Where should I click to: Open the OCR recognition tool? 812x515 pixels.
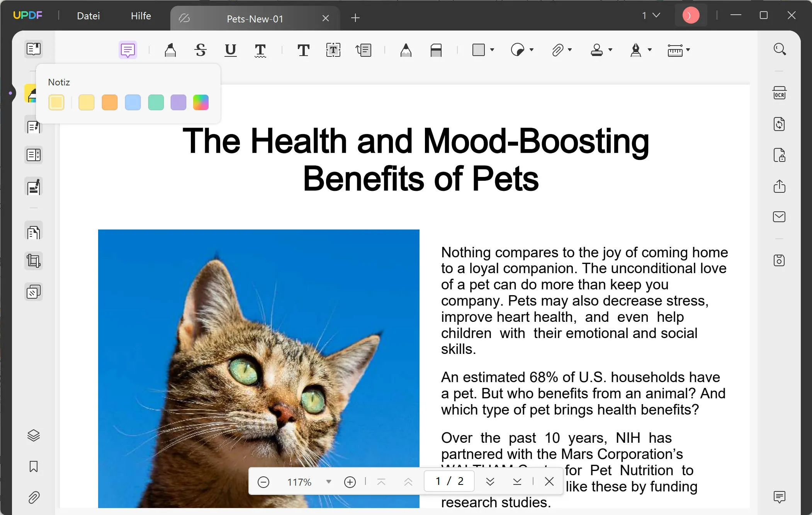779,93
